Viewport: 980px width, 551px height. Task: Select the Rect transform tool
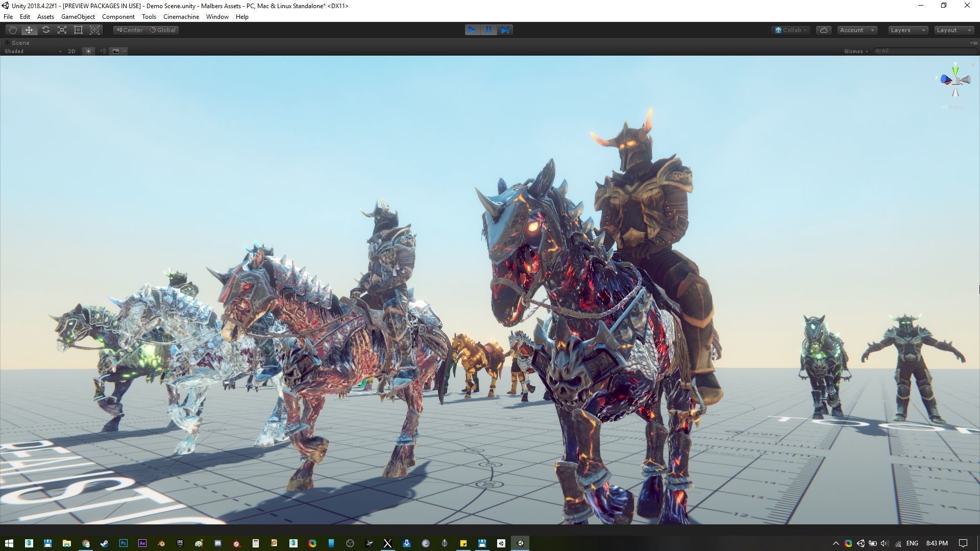point(78,30)
